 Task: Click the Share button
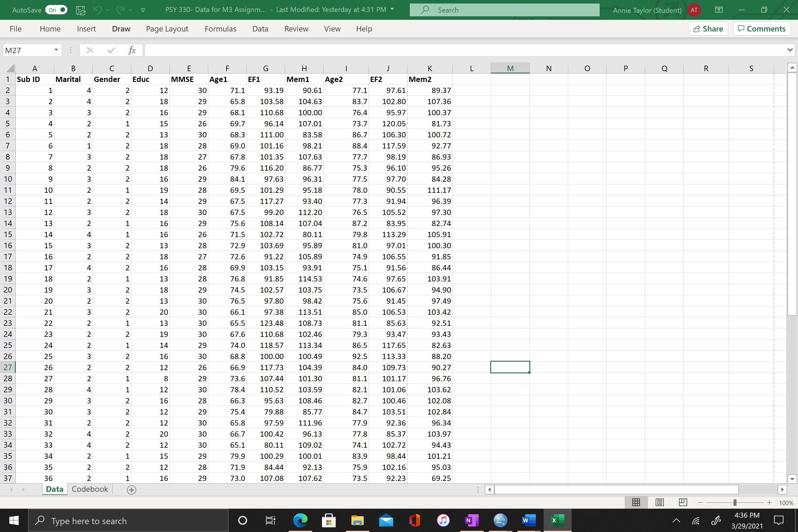(x=708, y=29)
